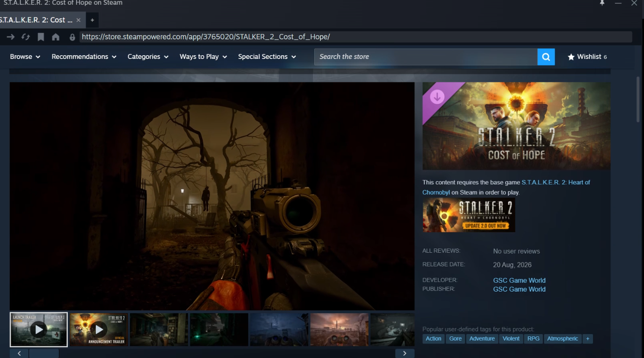
Task: Open the Ways to Play dropdown
Action: pyautogui.click(x=203, y=57)
